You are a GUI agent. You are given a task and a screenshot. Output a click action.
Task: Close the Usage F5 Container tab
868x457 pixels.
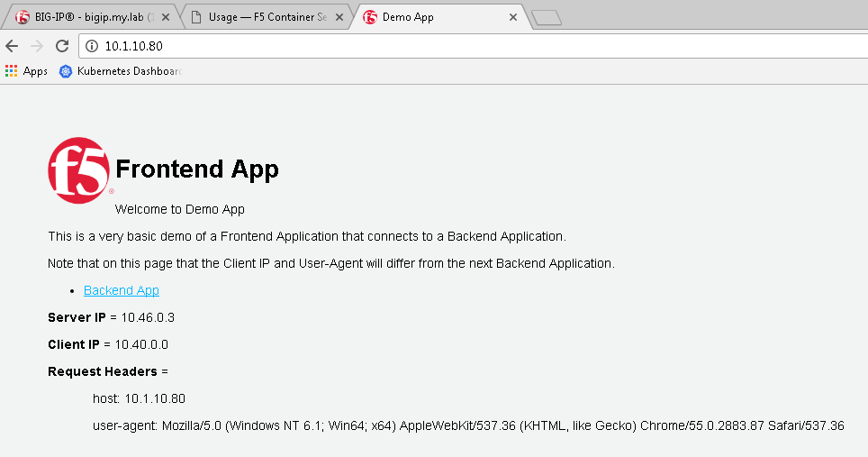point(339,17)
